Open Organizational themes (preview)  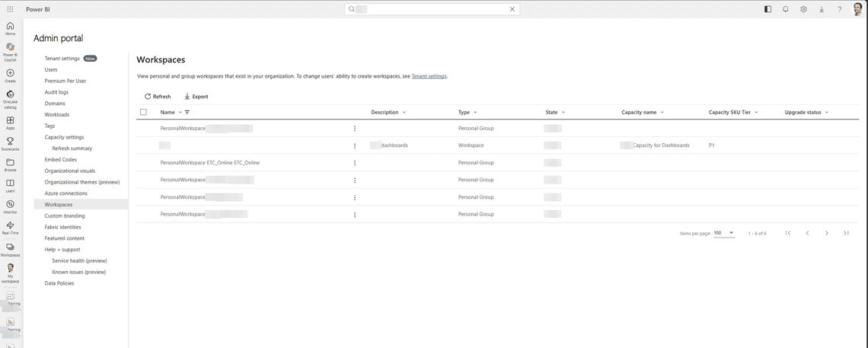(x=82, y=182)
